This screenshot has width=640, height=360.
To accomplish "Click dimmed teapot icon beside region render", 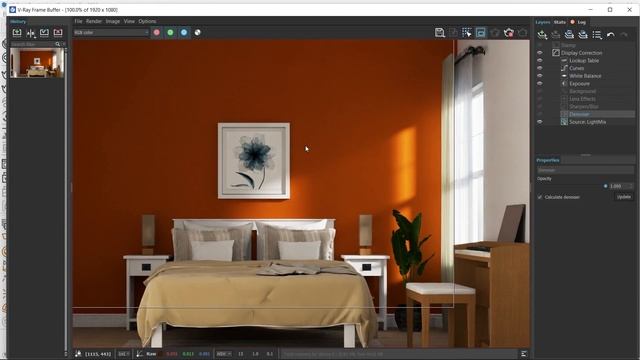I will (495, 33).
